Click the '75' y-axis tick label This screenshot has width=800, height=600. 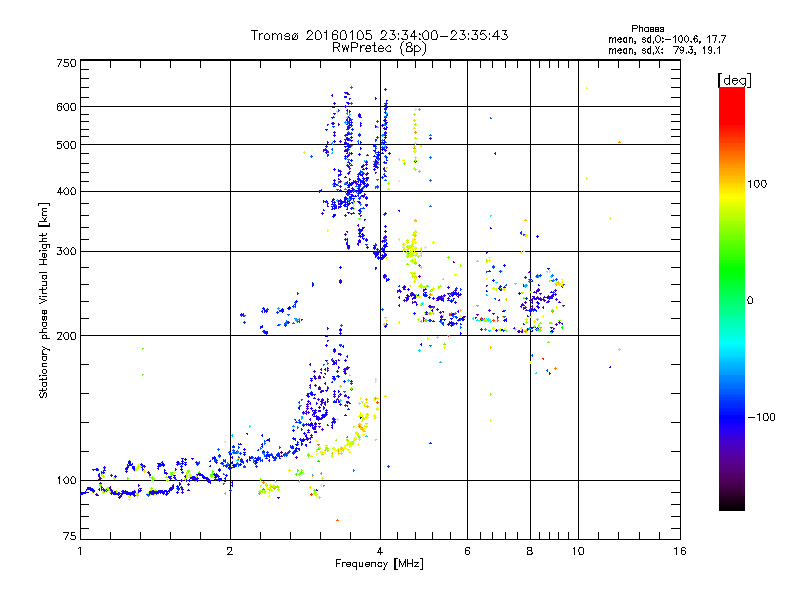(x=70, y=536)
